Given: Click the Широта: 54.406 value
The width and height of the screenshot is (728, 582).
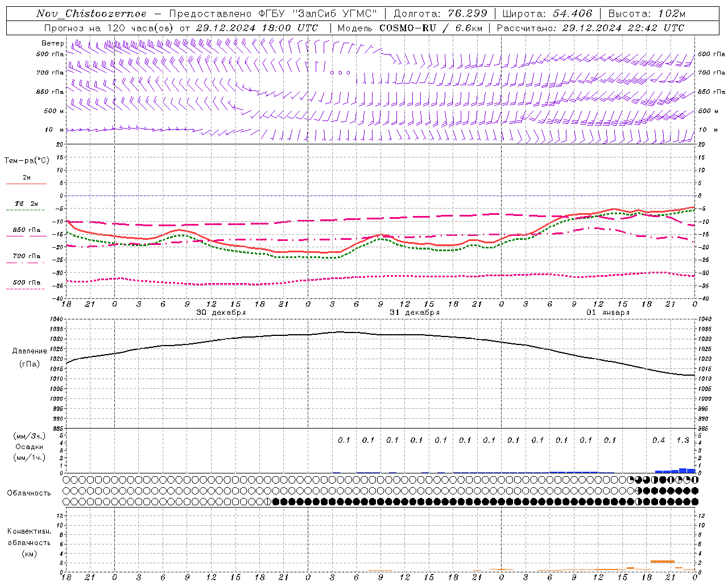Looking at the screenshot, I should [547, 14].
